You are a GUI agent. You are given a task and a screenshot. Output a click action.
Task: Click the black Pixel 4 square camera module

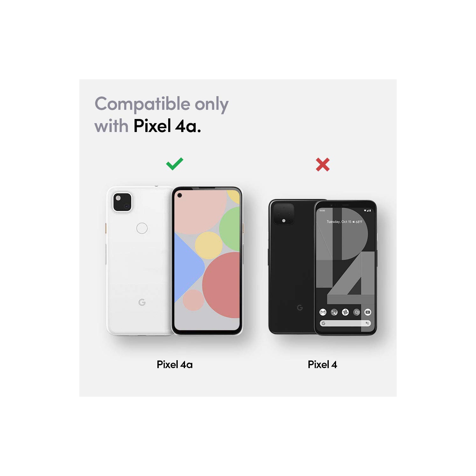[x=284, y=214]
